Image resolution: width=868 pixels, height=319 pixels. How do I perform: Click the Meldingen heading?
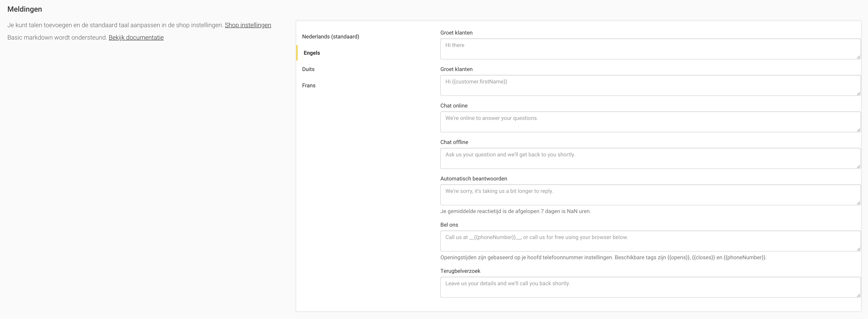(x=25, y=9)
